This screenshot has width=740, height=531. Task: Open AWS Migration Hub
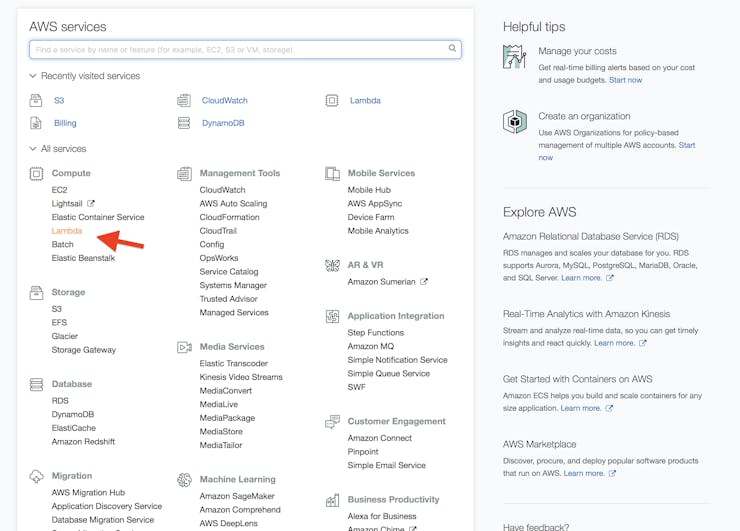(88, 493)
